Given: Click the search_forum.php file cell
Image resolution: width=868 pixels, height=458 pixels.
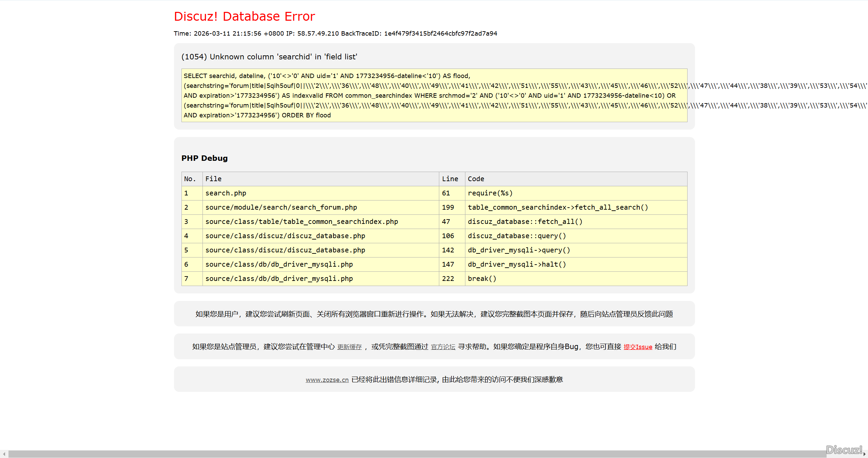Looking at the screenshot, I should pos(281,207).
